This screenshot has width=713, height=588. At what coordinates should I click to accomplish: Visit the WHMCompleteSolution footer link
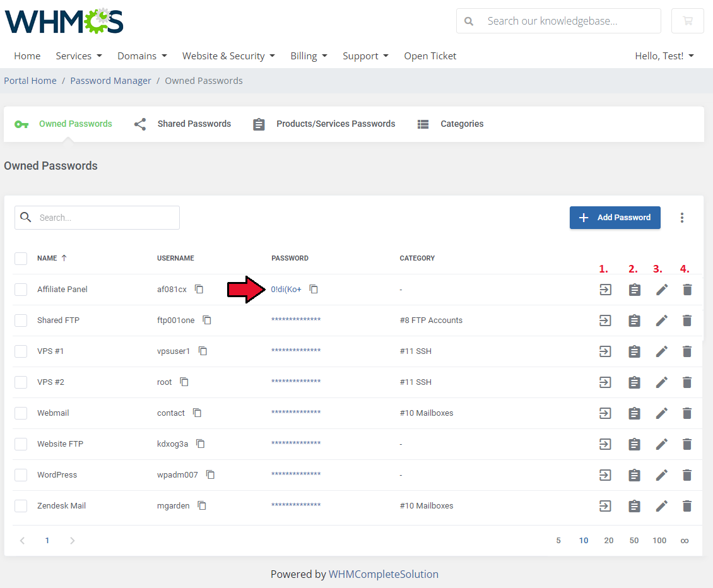click(x=384, y=574)
